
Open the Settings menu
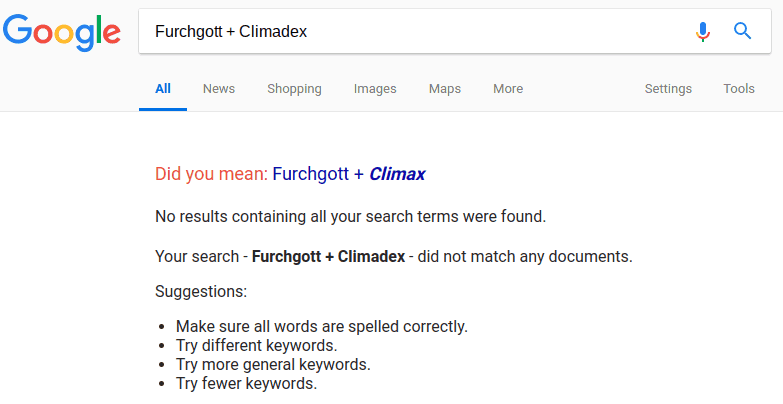pos(668,89)
